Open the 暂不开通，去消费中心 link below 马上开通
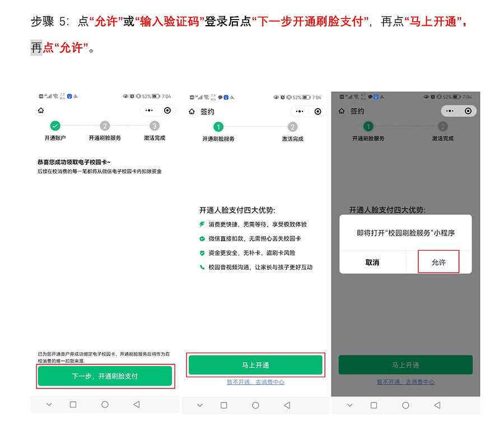The width and height of the screenshot is (504, 440). pyautogui.click(x=255, y=382)
